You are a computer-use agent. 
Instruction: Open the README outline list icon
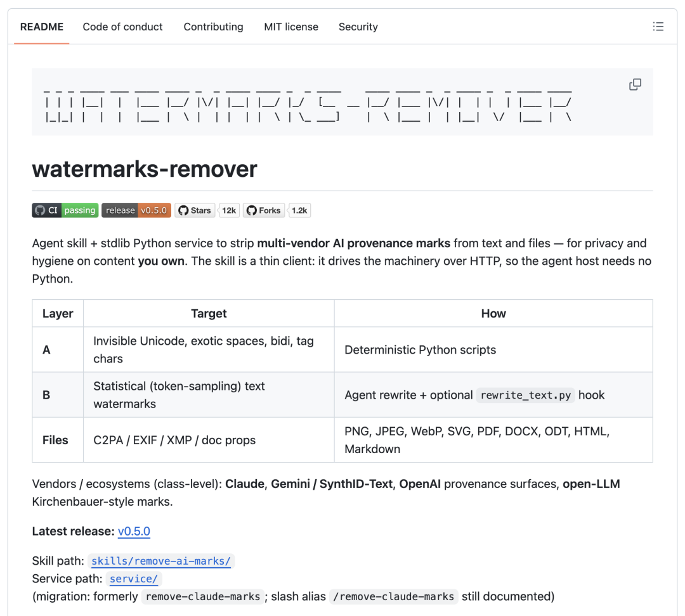click(658, 27)
